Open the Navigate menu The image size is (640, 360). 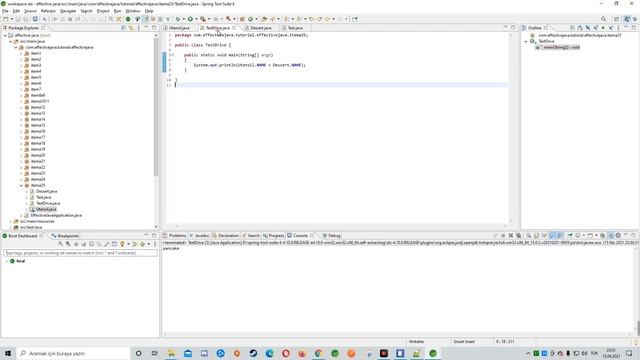[x=68, y=11]
